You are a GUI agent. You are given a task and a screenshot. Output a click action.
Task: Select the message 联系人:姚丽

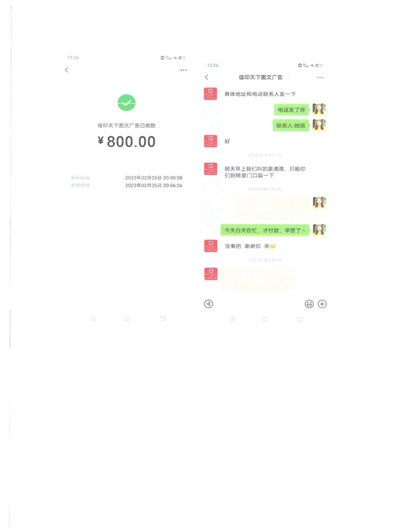click(x=291, y=126)
